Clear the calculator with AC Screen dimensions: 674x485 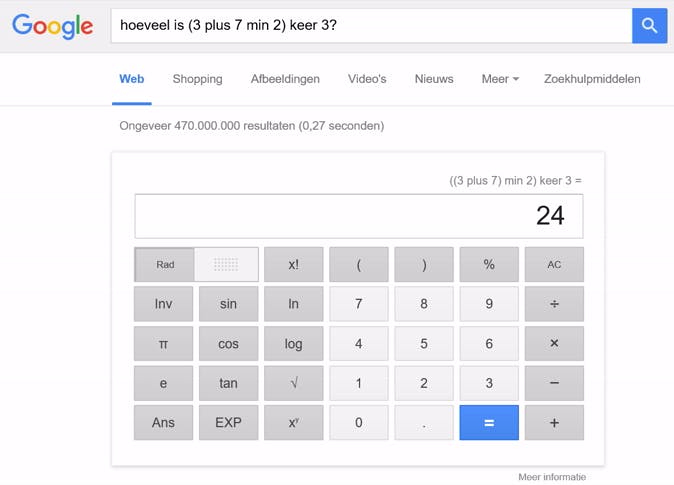[554, 265]
